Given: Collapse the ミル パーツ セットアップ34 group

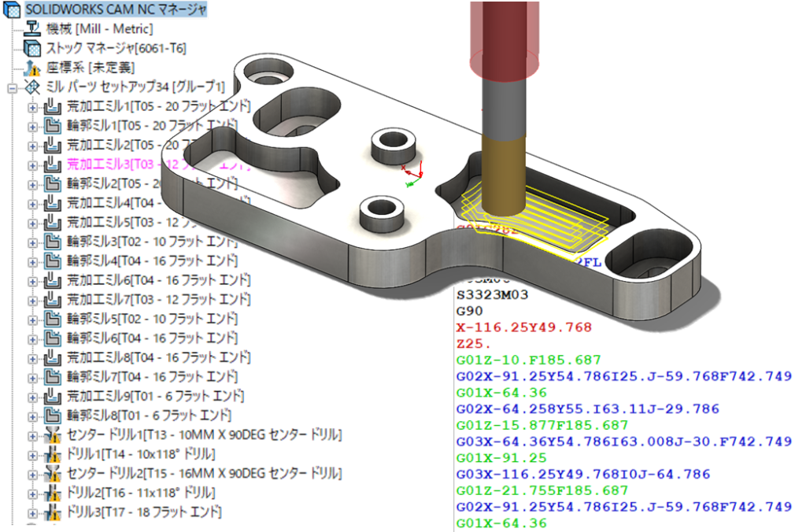Looking at the screenshot, I should tap(13, 88).
